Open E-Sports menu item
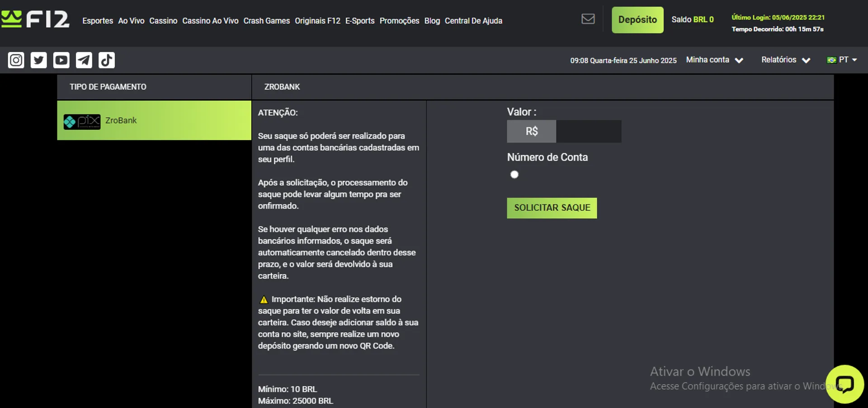The height and width of the screenshot is (408, 868). (x=360, y=21)
